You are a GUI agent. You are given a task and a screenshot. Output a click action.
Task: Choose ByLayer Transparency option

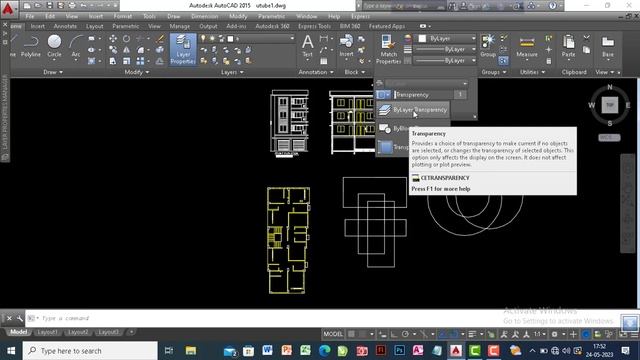pyautogui.click(x=412, y=110)
